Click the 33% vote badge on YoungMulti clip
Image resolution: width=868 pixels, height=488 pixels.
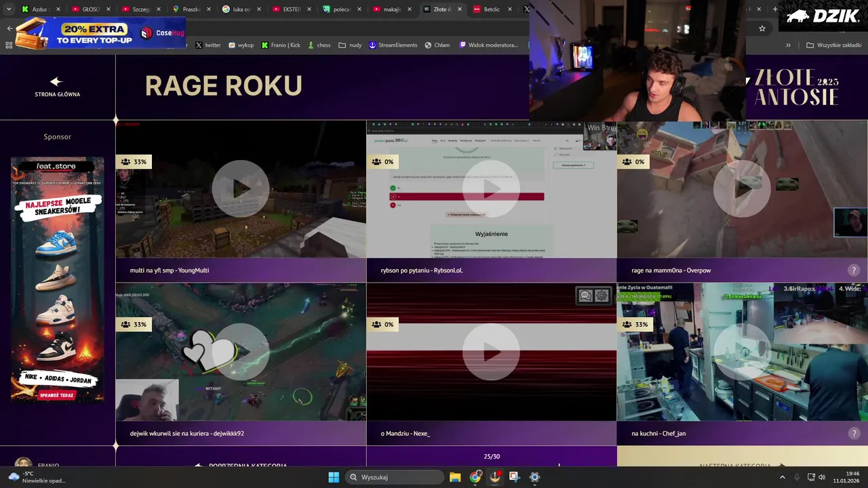pos(134,162)
